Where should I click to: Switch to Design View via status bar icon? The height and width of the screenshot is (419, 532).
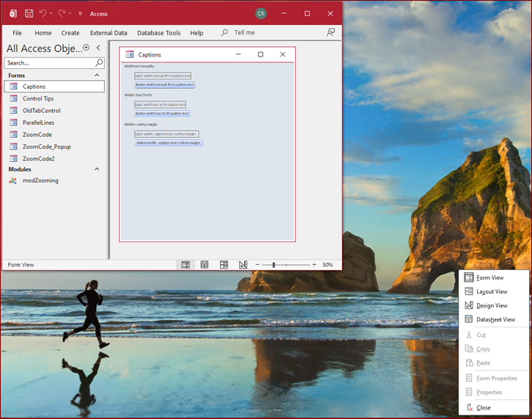tap(243, 265)
